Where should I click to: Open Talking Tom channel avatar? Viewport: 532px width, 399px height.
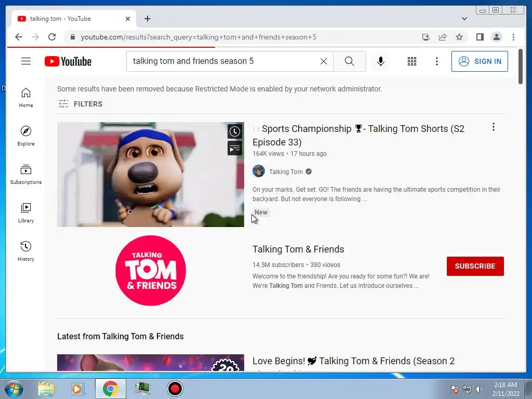pyautogui.click(x=259, y=171)
